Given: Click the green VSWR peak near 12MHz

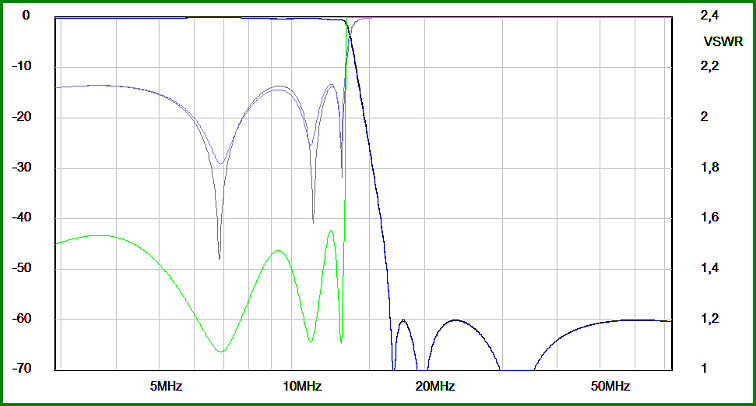Looking at the screenshot, I should 331,231.
